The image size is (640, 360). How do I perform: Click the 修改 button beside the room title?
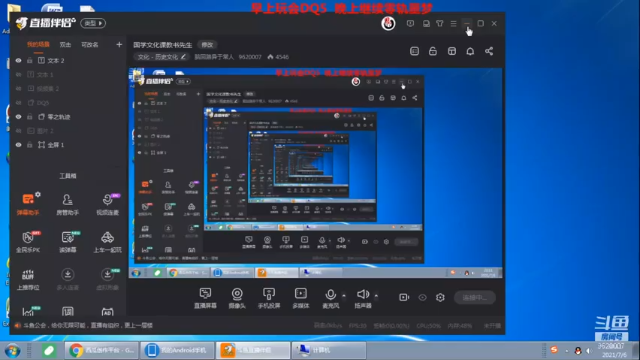(207, 44)
